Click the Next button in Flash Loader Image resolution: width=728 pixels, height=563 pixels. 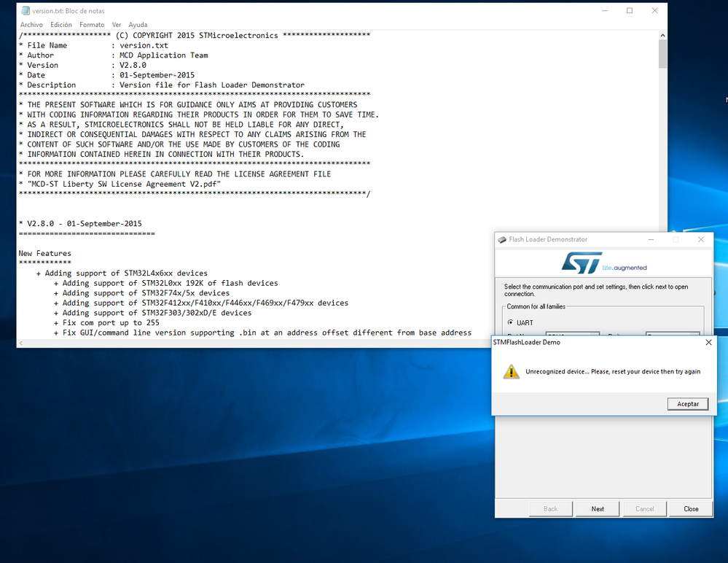click(x=598, y=509)
